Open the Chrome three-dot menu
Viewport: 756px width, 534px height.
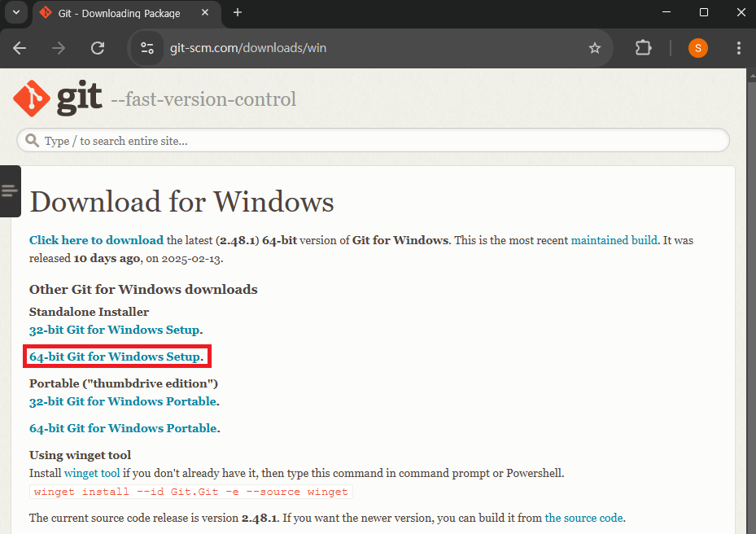click(x=739, y=48)
